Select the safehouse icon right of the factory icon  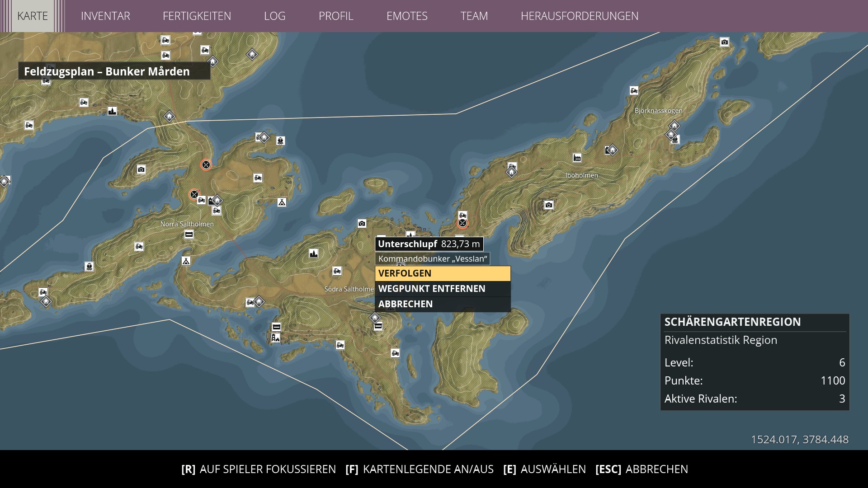(612, 150)
